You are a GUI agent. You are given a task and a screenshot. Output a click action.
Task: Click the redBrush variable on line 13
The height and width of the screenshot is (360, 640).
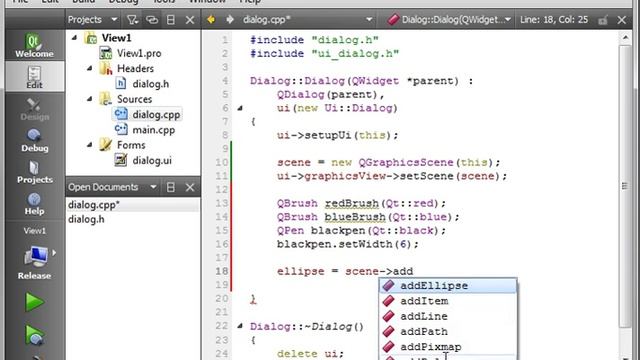351,203
